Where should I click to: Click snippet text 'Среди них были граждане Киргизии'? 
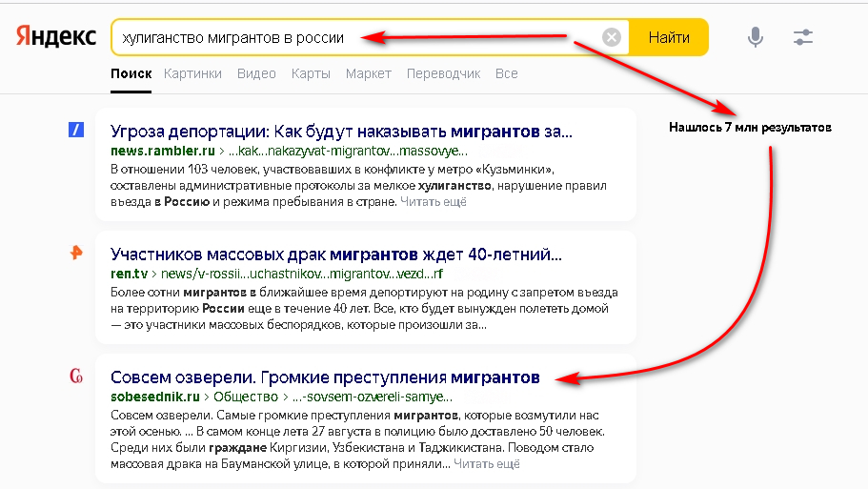pos(219,447)
